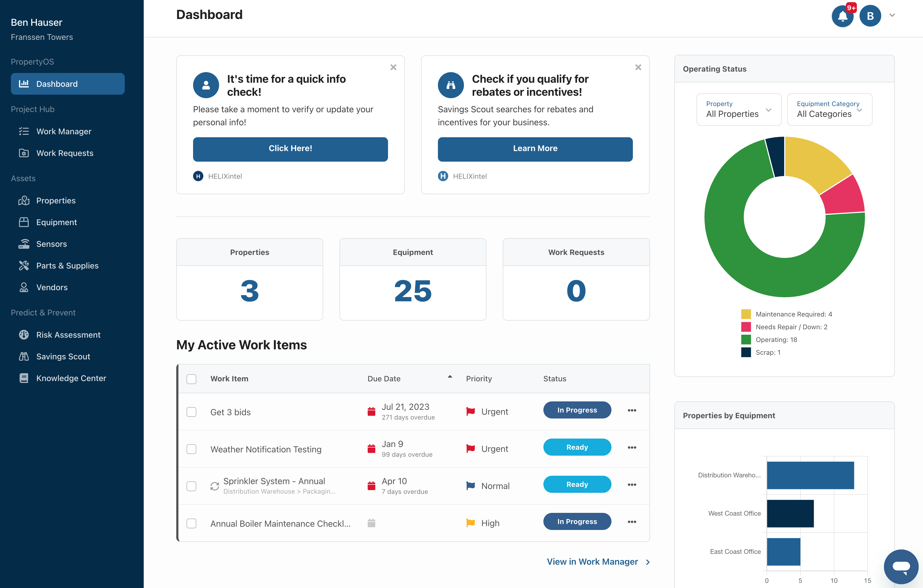Viewport: 923px width, 588px height.
Task: Click the Maintenance Required legend swatch
Action: pos(746,314)
